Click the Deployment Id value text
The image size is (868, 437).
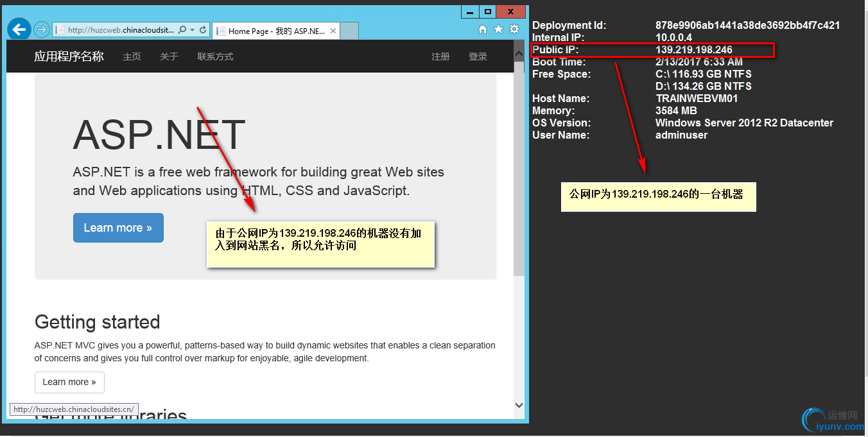point(747,25)
